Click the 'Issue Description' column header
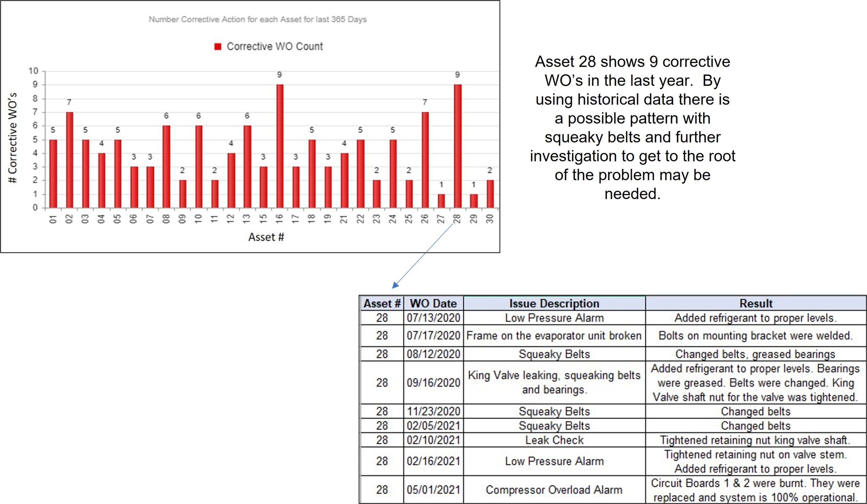Viewport: 867px width, 504px height. [x=554, y=304]
